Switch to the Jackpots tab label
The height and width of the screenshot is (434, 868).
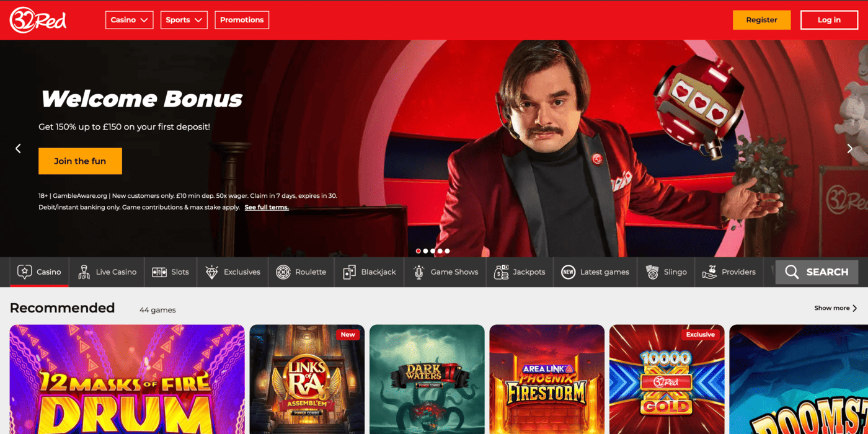point(529,272)
